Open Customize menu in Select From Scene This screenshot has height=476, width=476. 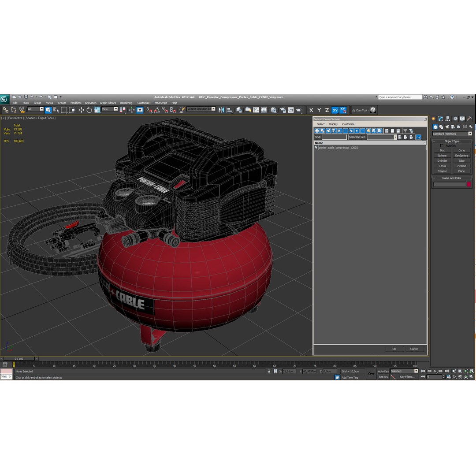click(348, 124)
